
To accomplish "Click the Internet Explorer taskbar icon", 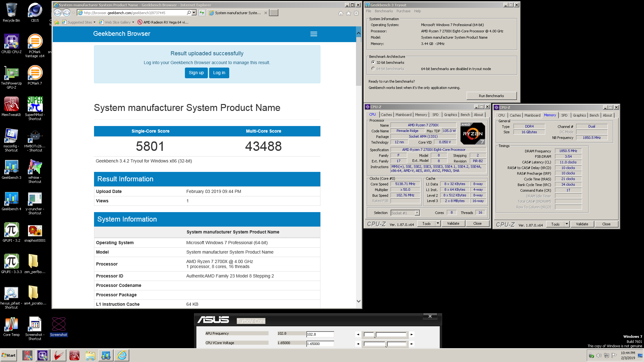I will 122,355.
